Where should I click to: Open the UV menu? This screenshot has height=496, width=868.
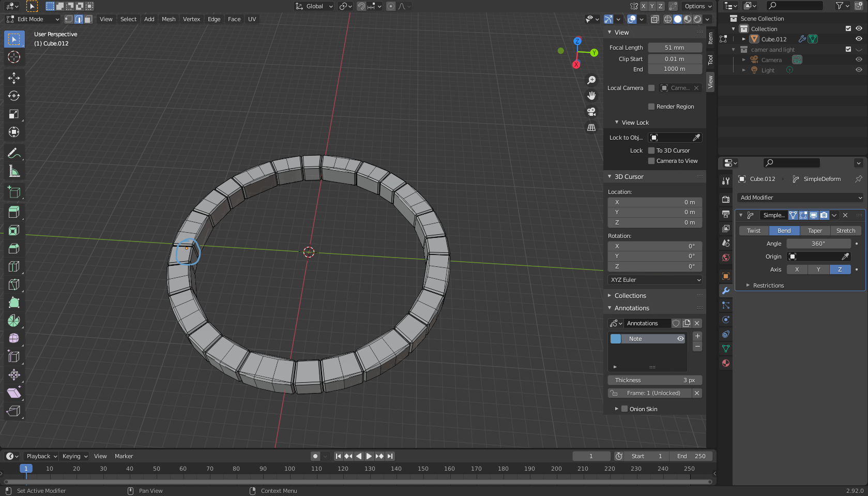[x=252, y=19]
